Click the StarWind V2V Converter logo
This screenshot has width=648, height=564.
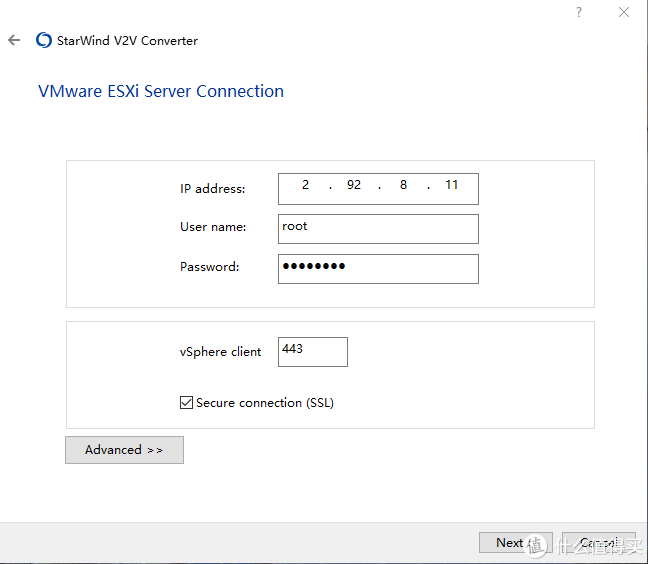point(44,40)
